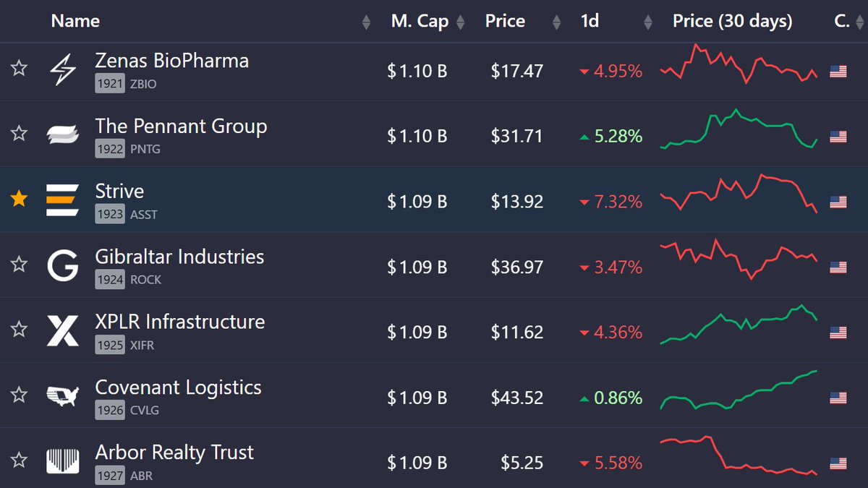Image resolution: width=868 pixels, height=488 pixels.
Task: Open the Arbor Realty Trust link
Action: [174, 453]
